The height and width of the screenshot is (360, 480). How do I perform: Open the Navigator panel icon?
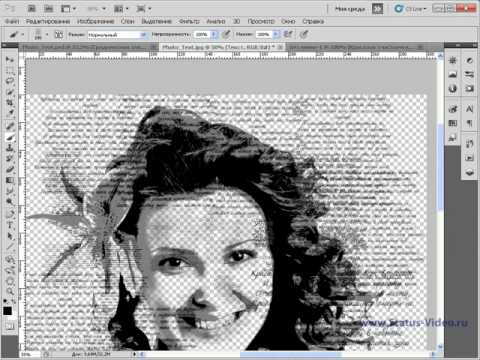tap(452, 60)
